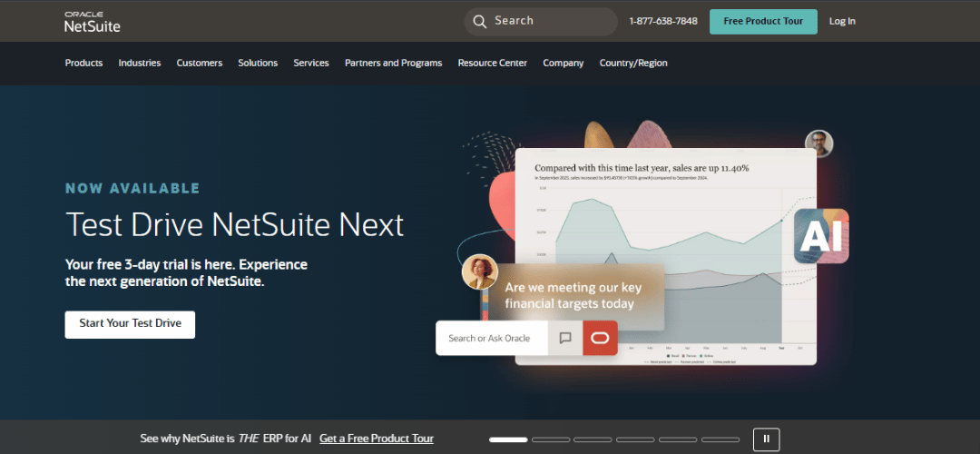Click the Test Drive NetSuite Next heading

point(234,224)
